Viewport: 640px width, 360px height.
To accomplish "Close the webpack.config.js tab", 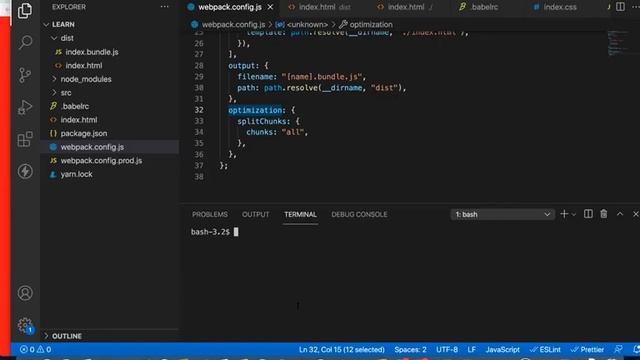I will click(x=270, y=7).
